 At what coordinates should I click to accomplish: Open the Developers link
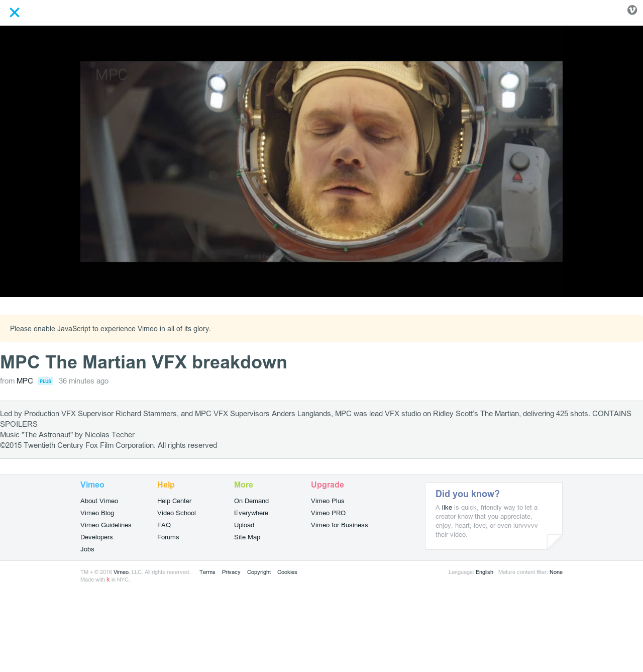pos(96,537)
